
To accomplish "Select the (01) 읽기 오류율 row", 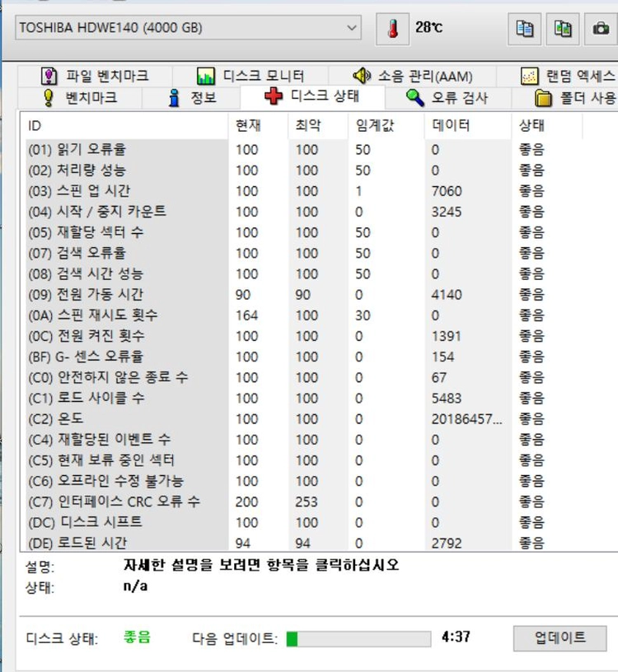I will [x=320, y=150].
